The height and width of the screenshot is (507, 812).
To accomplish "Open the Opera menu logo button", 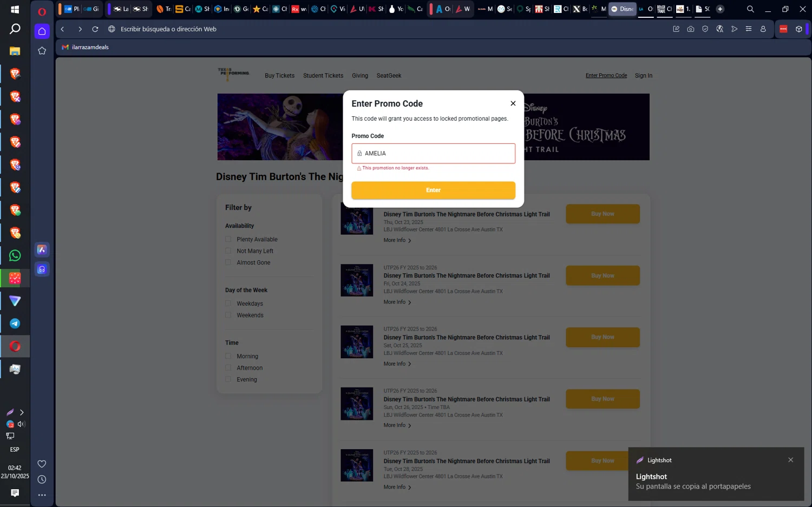I will (x=42, y=11).
